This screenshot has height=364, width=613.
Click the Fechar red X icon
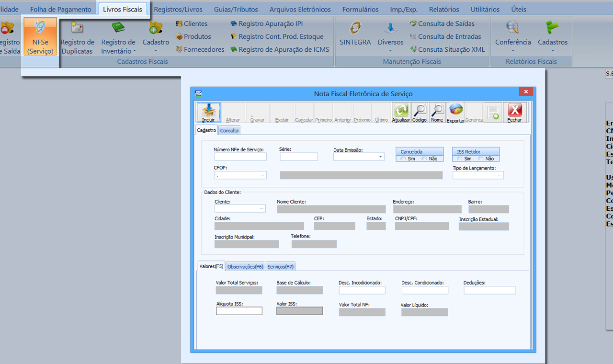click(x=514, y=112)
